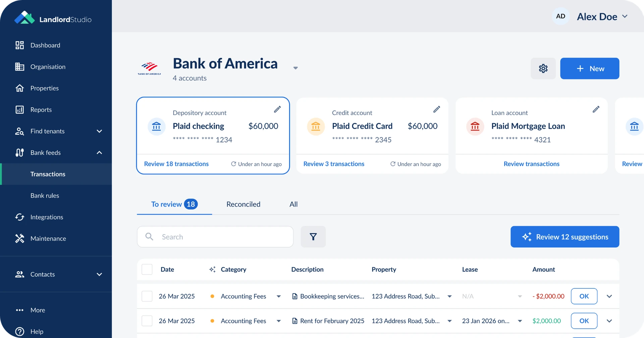644x338 pixels.
Task: Tick the select-all checkbox in table header
Action: [147, 269]
